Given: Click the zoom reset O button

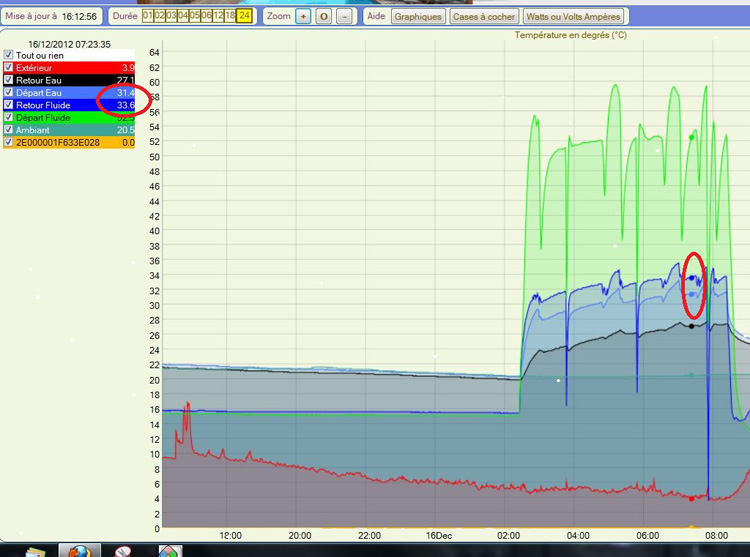Looking at the screenshot, I should (324, 17).
